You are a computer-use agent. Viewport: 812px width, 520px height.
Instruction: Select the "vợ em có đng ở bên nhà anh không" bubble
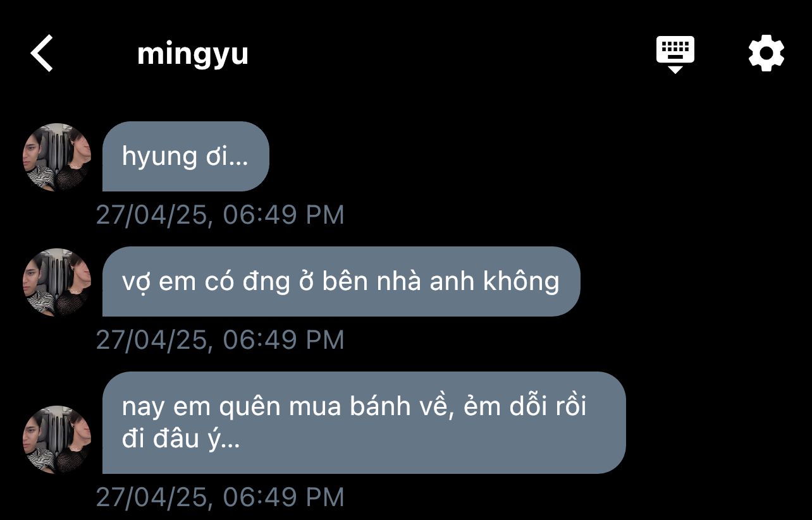[x=341, y=281]
